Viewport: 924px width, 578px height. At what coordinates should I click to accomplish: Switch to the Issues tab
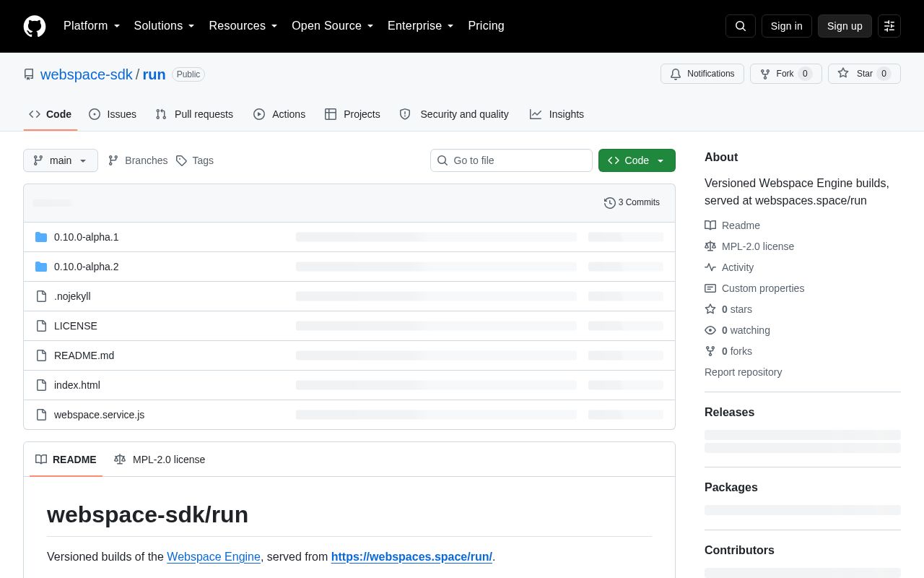coord(113,114)
